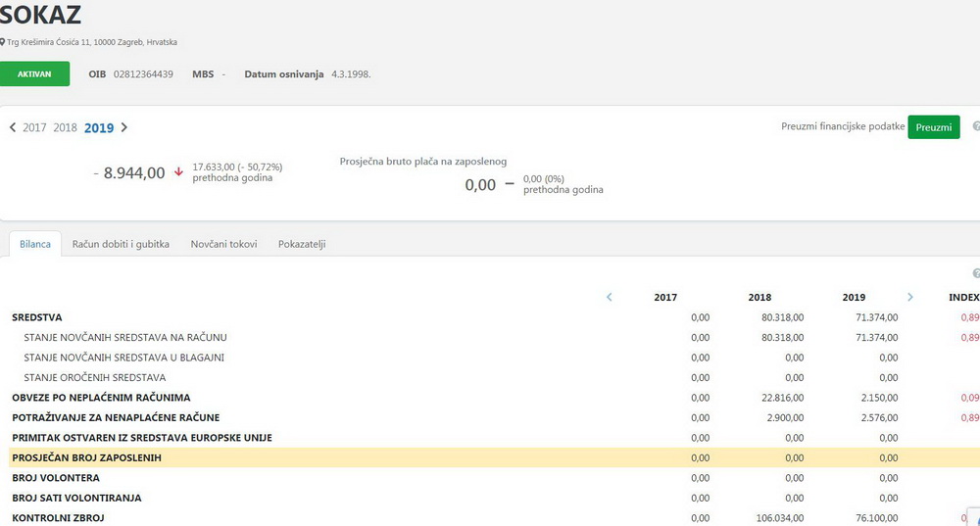
Task: Click help icon next to Preuzmi button
Action: 975,126
